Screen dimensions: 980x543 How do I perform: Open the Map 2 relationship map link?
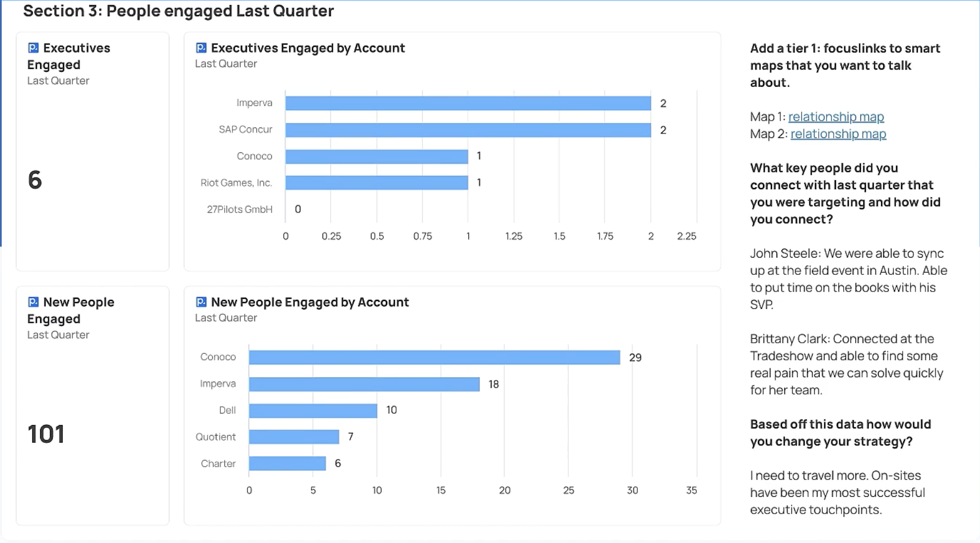[838, 134]
